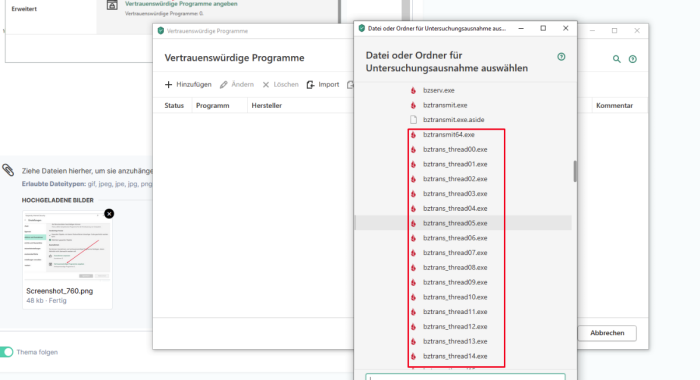This screenshot has height=380, width=700.
Task: Click the flame icon of bztrans_thread12.exe
Action: 413,326
